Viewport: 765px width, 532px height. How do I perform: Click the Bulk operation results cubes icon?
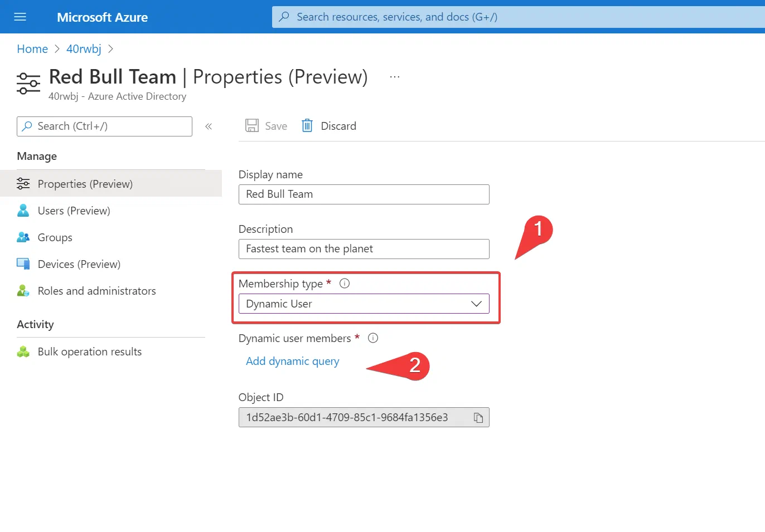pyautogui.click(x=23, y=352)
